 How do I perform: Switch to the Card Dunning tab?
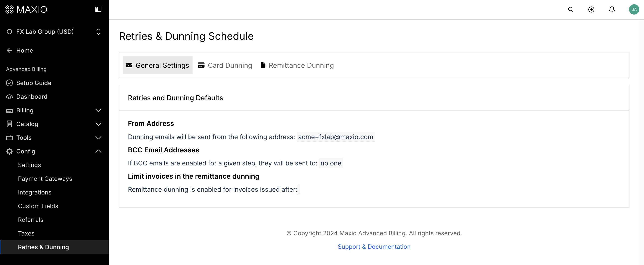(x=225, y=65)
